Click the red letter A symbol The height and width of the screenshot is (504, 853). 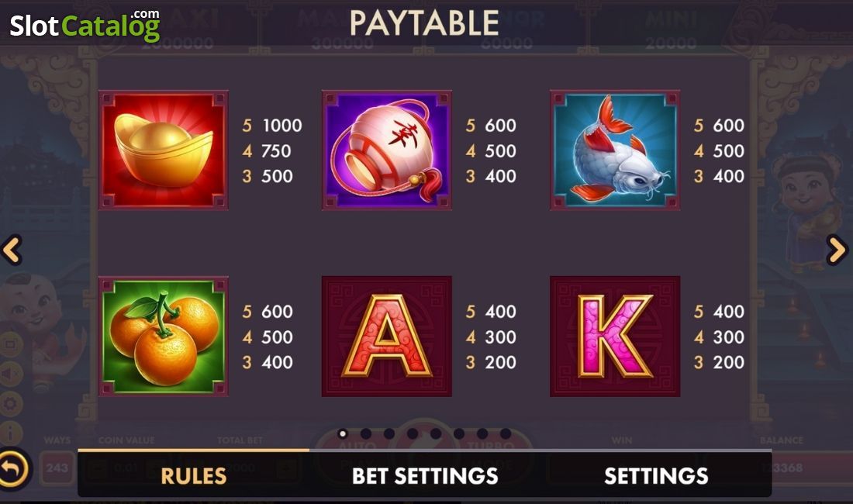[x=387, y=336]
